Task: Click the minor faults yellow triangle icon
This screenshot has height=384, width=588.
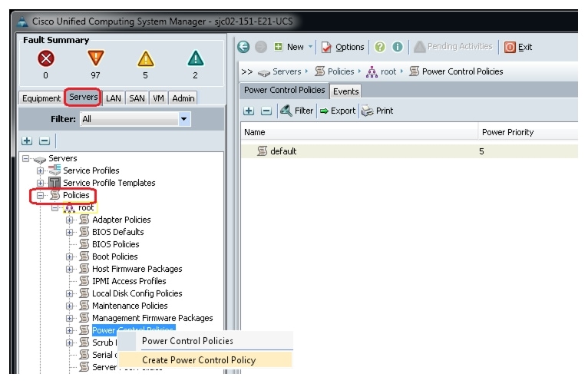Action: [146, 59]
